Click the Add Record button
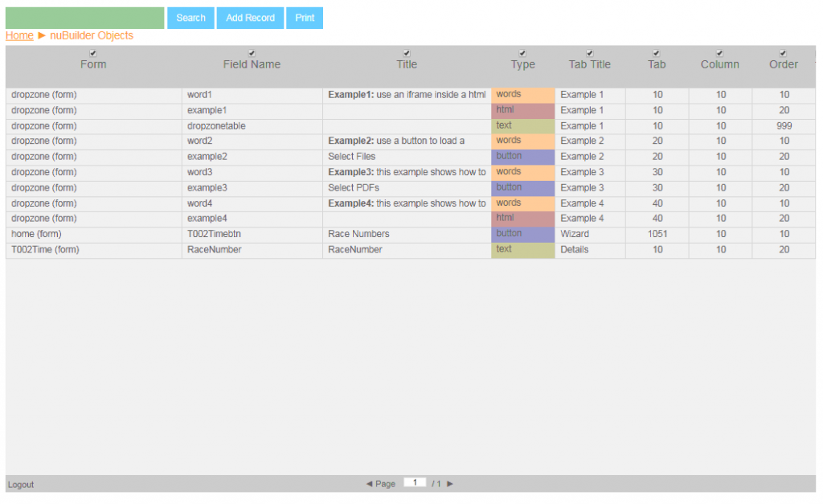This screenshot has width=823, height=504. point(251,18)
